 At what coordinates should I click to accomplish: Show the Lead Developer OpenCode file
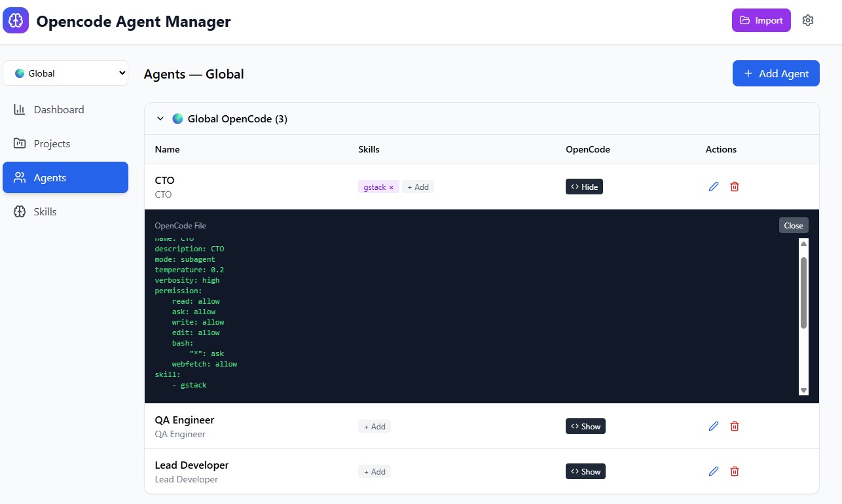click(x=585, y=471)
